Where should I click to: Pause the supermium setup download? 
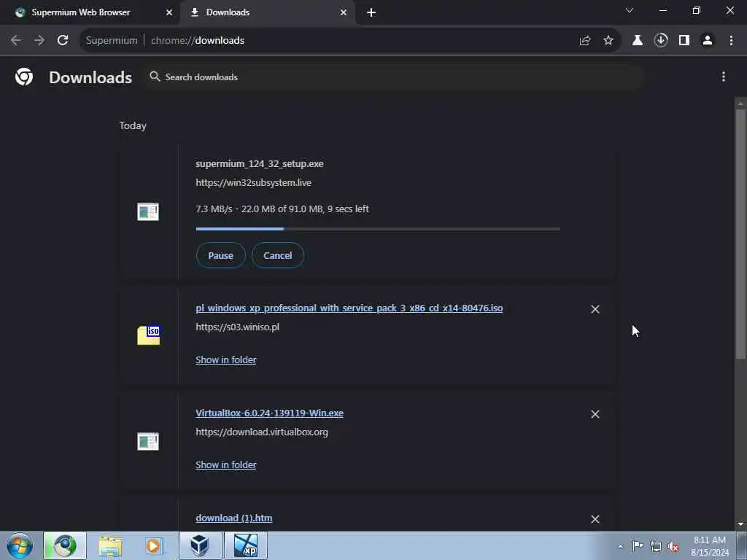pos(220,255)
